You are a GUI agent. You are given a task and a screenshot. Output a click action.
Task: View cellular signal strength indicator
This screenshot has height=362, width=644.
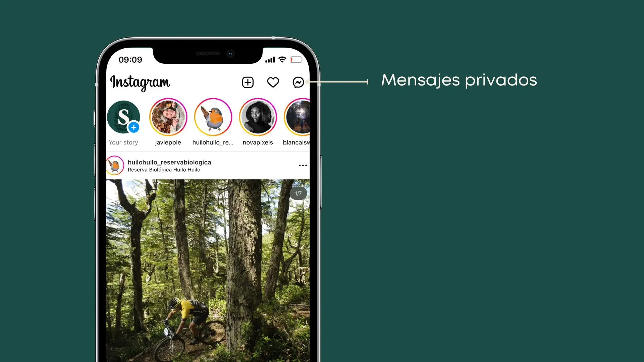point(270,60)
